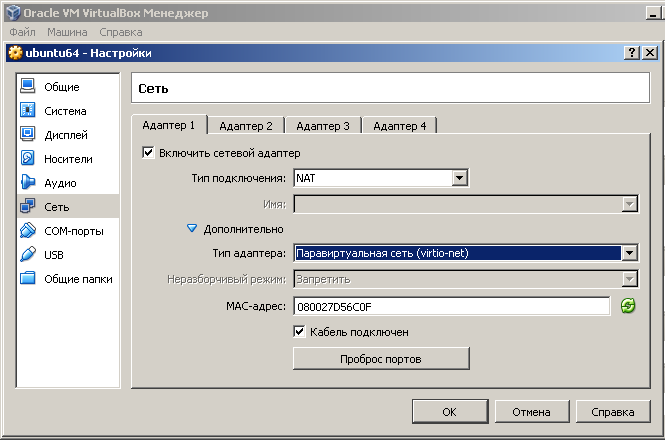The width and height of the screenshot is (665, 440).
Task: Select the Носители disk icon
Action: [28, 158]
